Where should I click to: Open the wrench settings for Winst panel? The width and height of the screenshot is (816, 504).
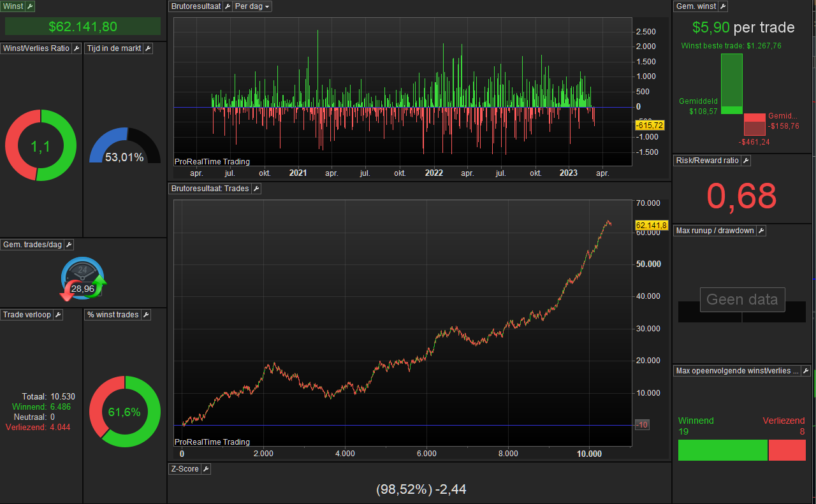tap(31, 6)
